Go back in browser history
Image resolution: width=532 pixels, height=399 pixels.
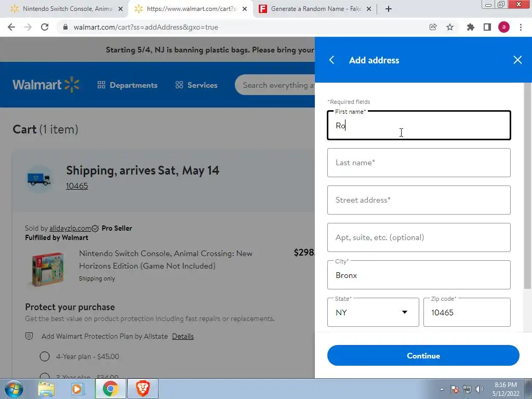coord(11,27)
